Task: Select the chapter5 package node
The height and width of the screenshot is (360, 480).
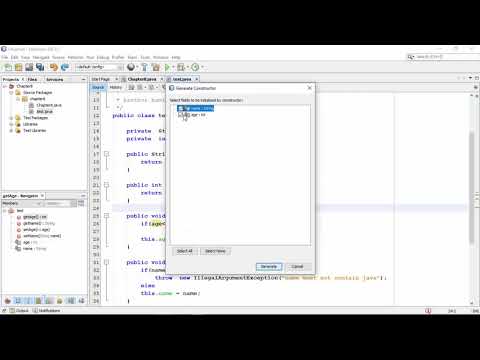Action: point(37,99)
